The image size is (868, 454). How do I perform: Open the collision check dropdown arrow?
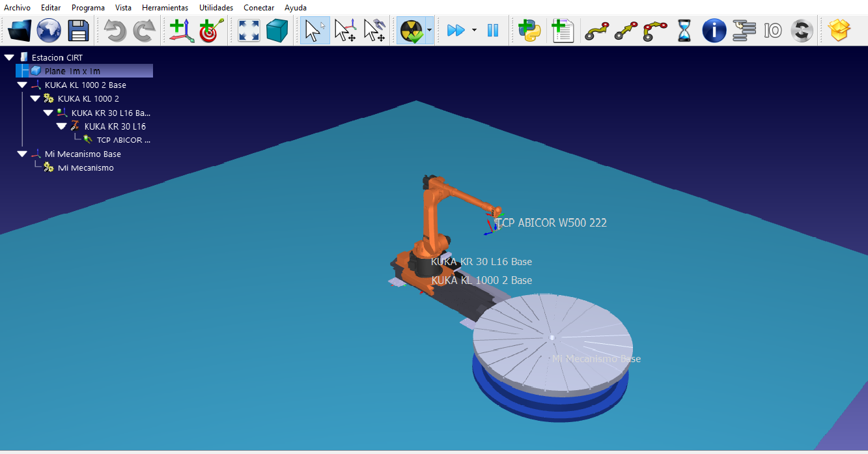(x=429, y=31)
